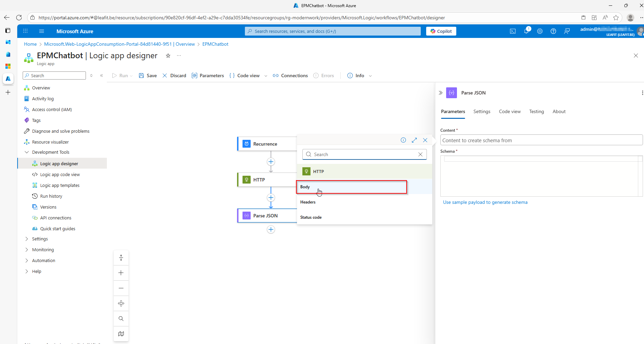Click the Content input field
The height and width of the screenshot is (344, 644).
541,140
